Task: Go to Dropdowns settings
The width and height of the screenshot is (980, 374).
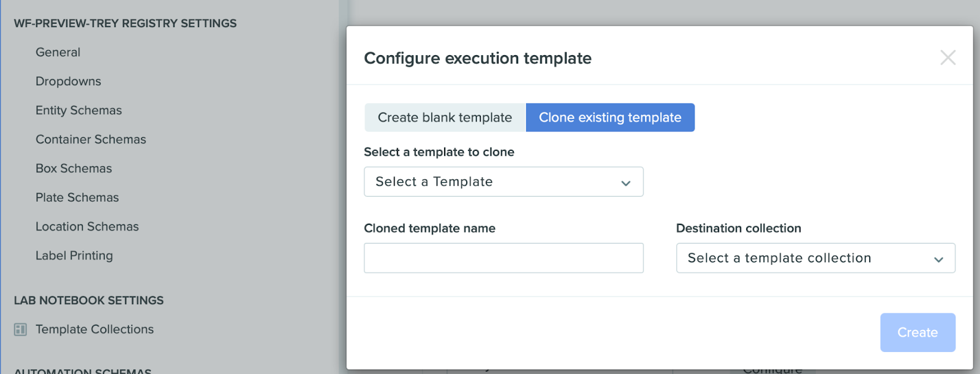Action: tap(68, 82)
